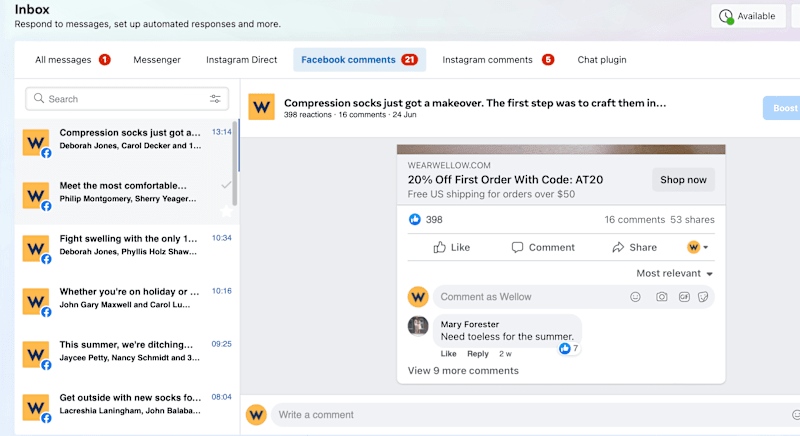
Task: Click the Boost button
Action: point(782,108)
